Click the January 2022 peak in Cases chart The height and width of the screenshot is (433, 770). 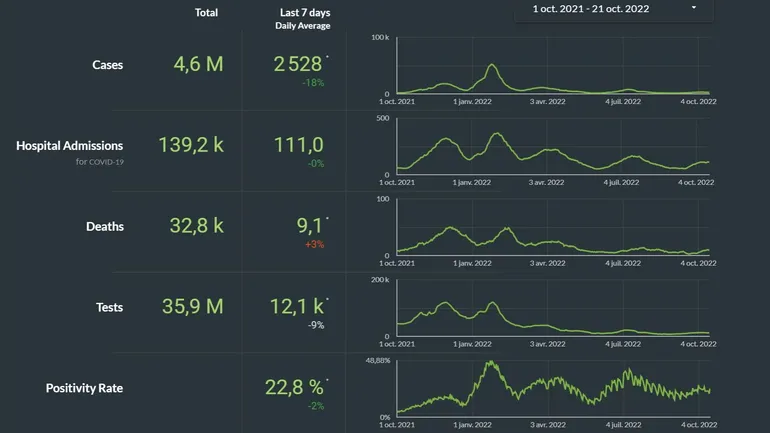491,68
